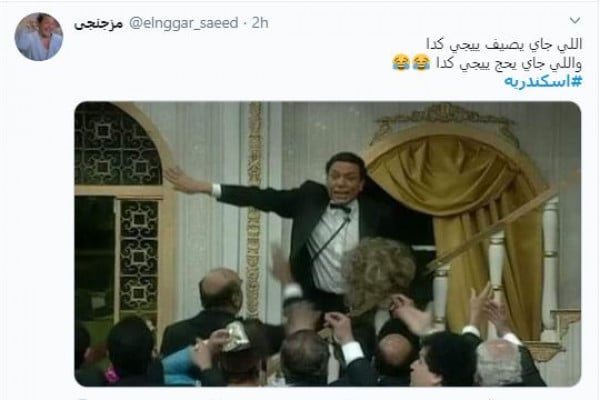Click the black bow tie in the photo
600x400 pixels.
(x=340, y=208)
